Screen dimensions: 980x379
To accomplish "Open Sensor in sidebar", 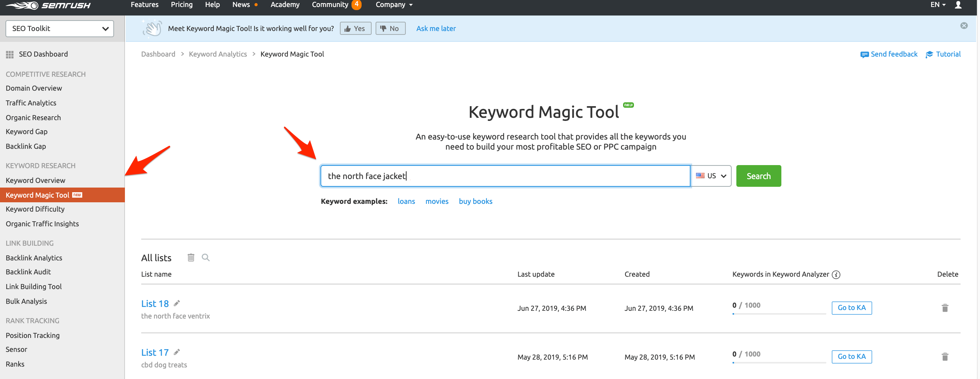I will pos(16,350).
